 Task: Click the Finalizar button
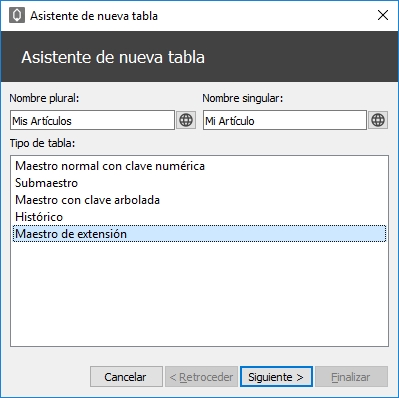(x=351, y=377)
